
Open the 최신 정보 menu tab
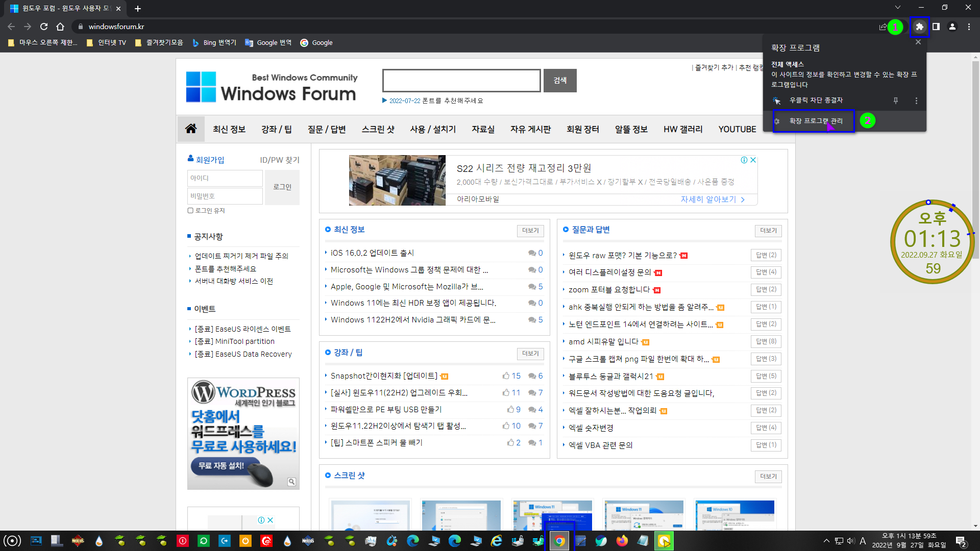229,129
